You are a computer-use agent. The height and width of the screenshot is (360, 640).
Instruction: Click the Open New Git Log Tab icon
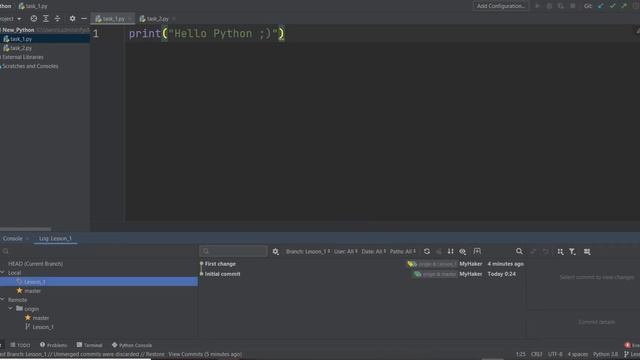(x=477, y=251)
